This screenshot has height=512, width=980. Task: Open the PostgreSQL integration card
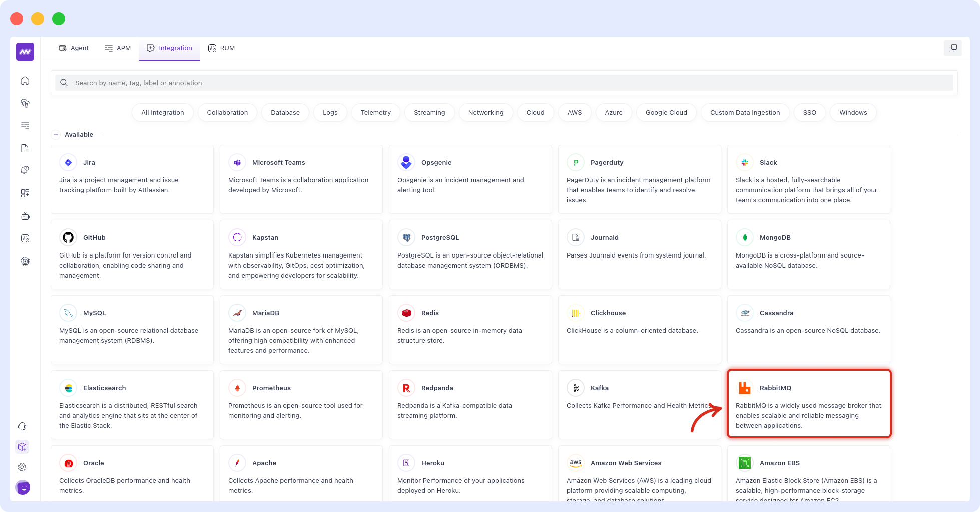tap(470, 254)
